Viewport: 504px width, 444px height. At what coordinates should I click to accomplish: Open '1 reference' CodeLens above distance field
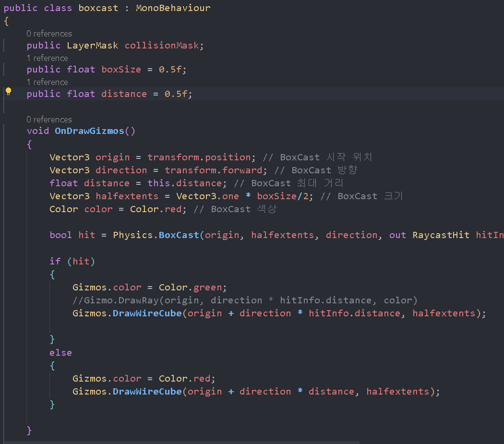pos(47,82)
